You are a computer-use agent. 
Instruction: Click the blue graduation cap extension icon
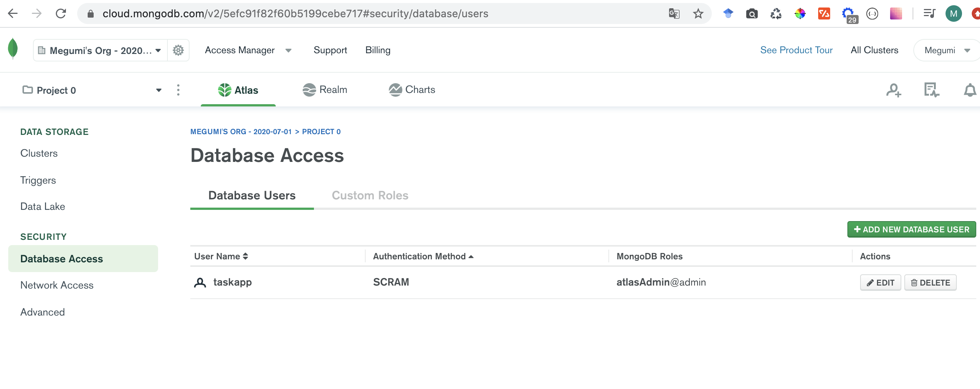(728, 14)
